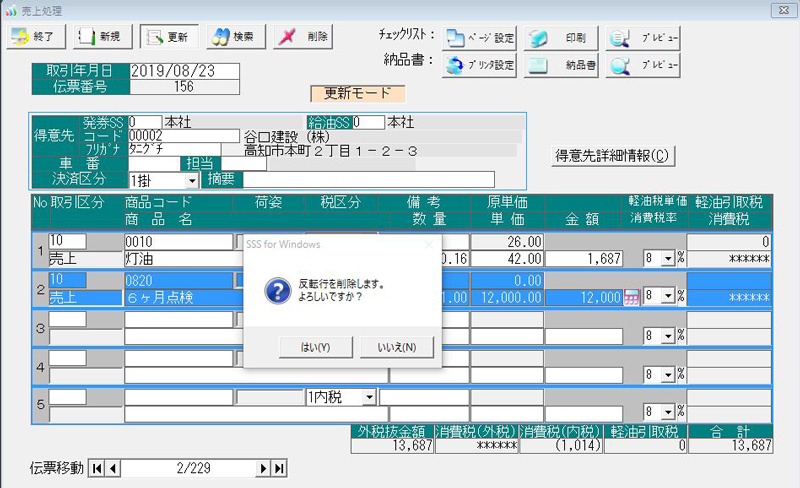Click the calculator icon in row 2
Viewport: 800px width, 488px height.
pos(631,297)
